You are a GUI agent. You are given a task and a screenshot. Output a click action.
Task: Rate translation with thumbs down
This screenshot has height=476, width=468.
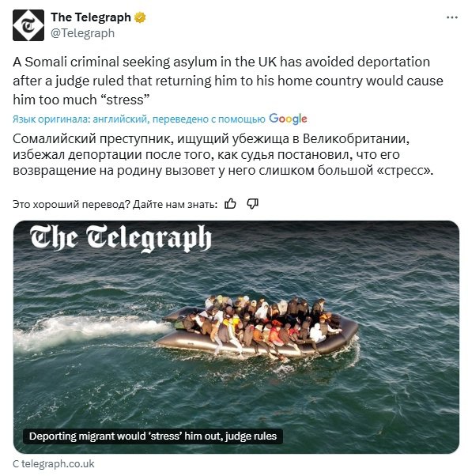[x=252, y=204]
